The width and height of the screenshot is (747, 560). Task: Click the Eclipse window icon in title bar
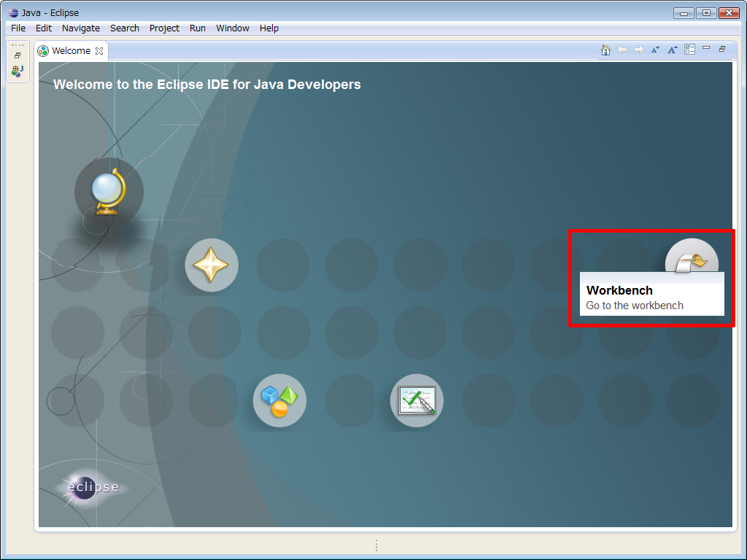pyautogui.click(x=13, y=13)
